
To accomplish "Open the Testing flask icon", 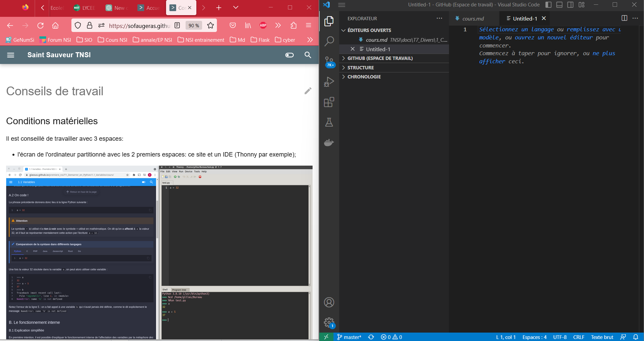I will coord(329,122).
